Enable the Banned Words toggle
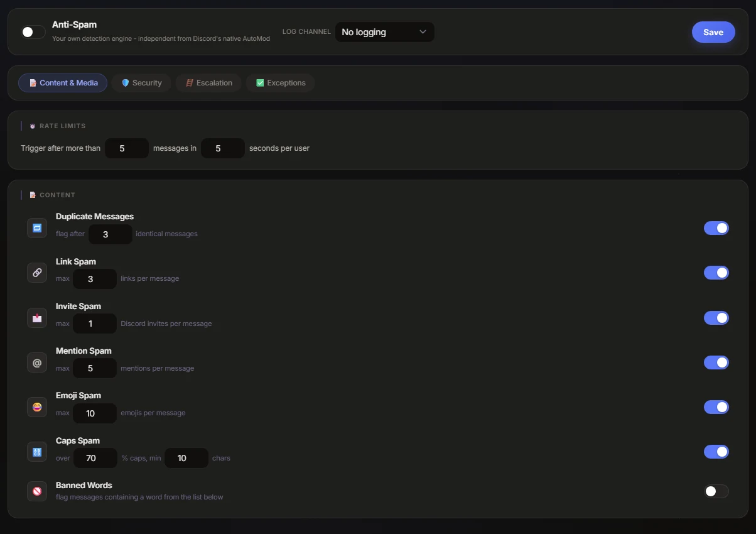 (716, 491)
